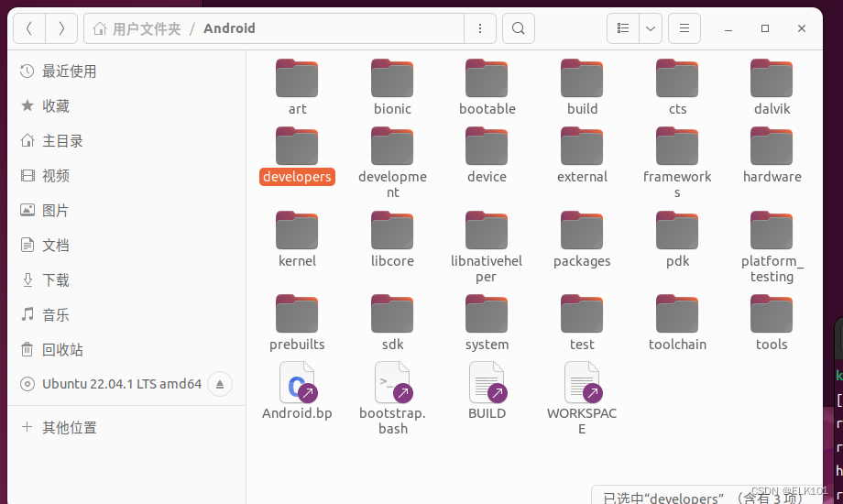This screenshot has height=504, width=843.
Task: Select the device folder
Action: (487, 156)
